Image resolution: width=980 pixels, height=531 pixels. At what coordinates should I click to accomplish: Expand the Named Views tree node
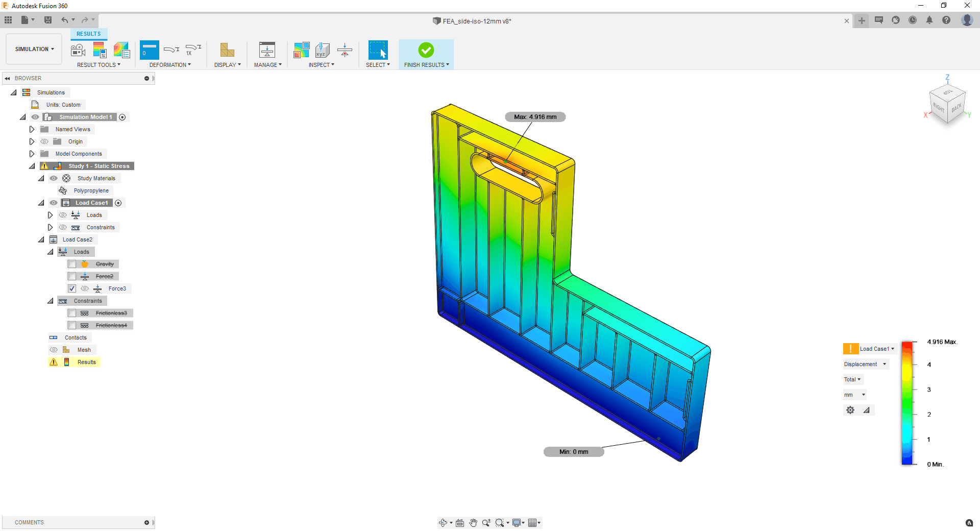[32, 129]
